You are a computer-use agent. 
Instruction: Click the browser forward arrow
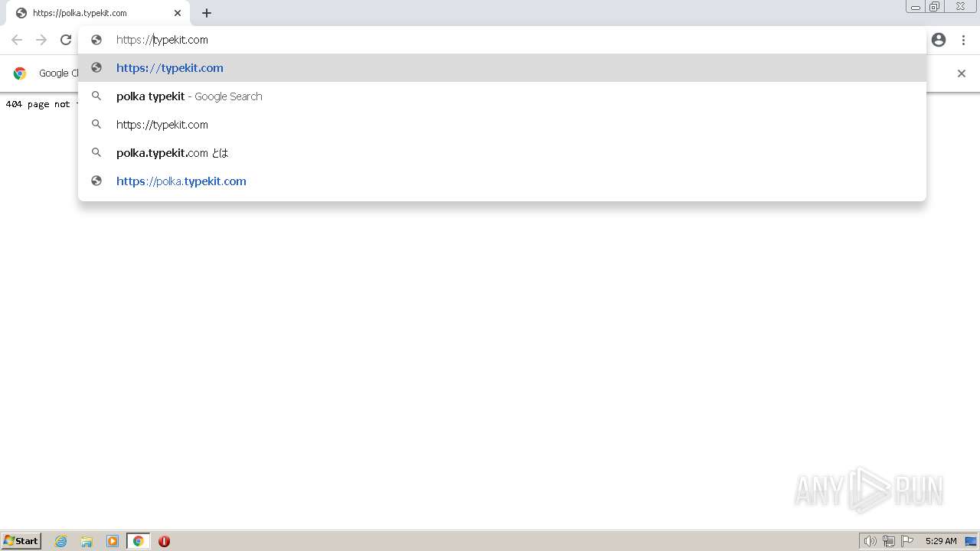[41, 40]
